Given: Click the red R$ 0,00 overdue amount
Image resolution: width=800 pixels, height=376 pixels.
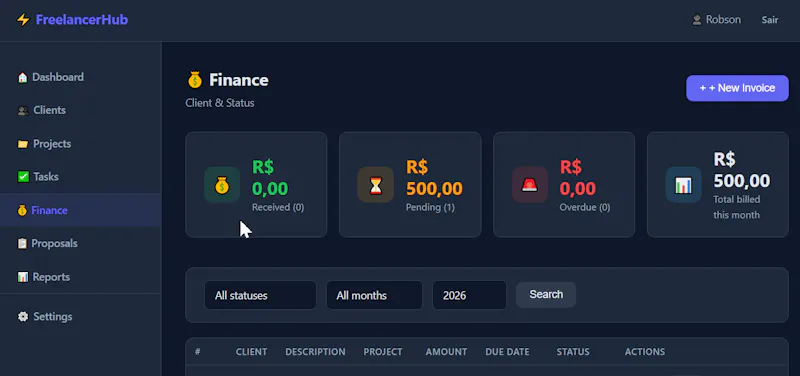Looking at the screenshot, I should (578, 178).
